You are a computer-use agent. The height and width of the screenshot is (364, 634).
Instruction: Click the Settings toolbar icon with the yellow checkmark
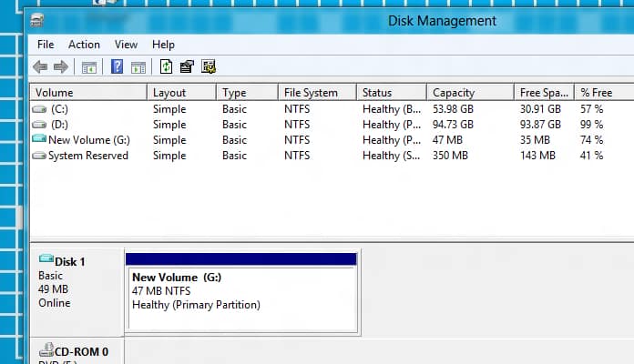point(209,66)
